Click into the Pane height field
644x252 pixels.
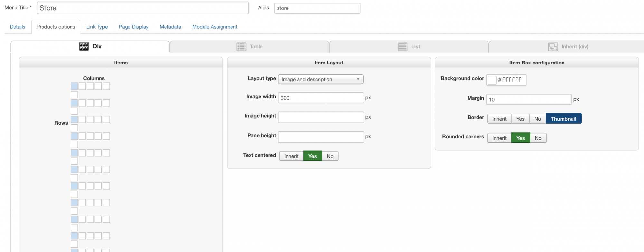pos(321,137)
